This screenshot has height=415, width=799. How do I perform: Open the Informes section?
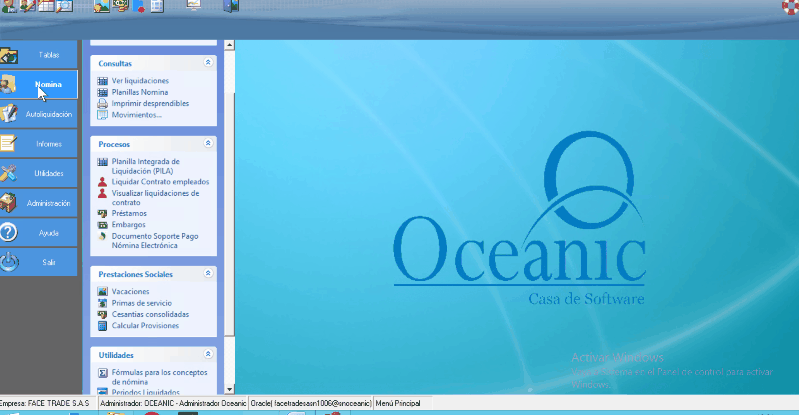click(39, 144)
